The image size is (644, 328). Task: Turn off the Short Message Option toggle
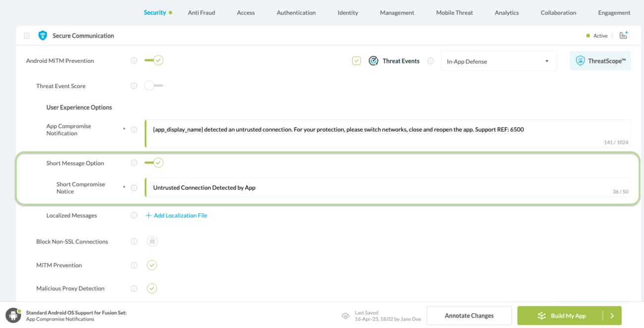(x=154, y=163)
